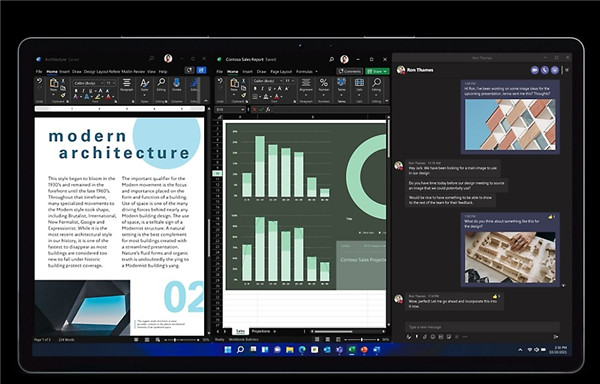Switch to Insert tab in Word
Screen dimensions: 600x384
coord(64,72)
